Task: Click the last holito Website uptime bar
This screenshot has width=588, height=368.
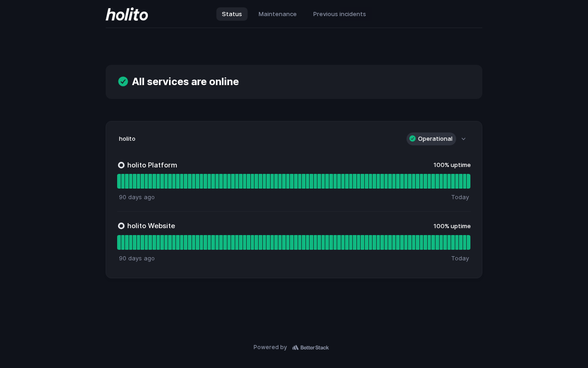Action: 468,242
